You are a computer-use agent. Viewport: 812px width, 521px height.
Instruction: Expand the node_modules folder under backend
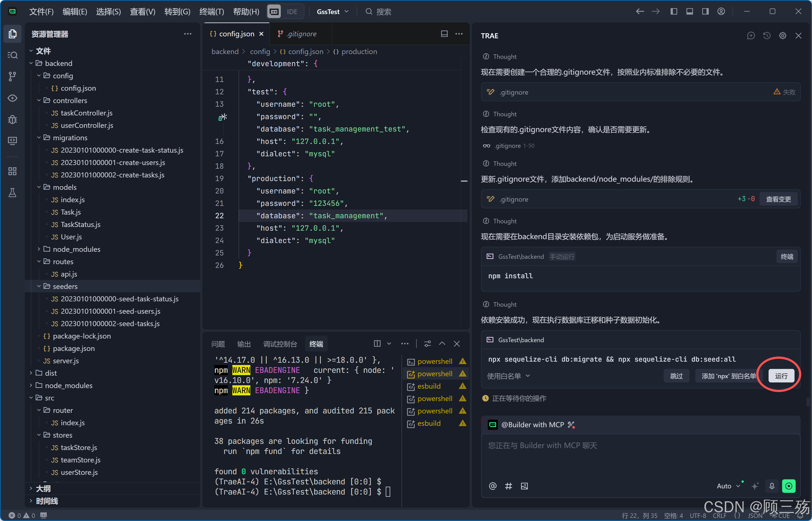click(76, 249)
